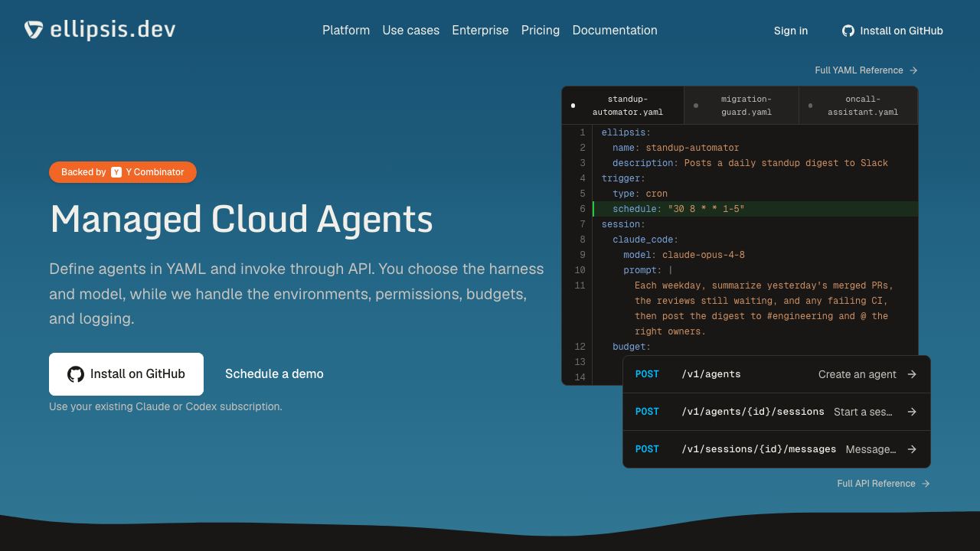
Task: Click the /v1/sessions/{id}/messages endpoint path
Action: [x=759, y=449]
